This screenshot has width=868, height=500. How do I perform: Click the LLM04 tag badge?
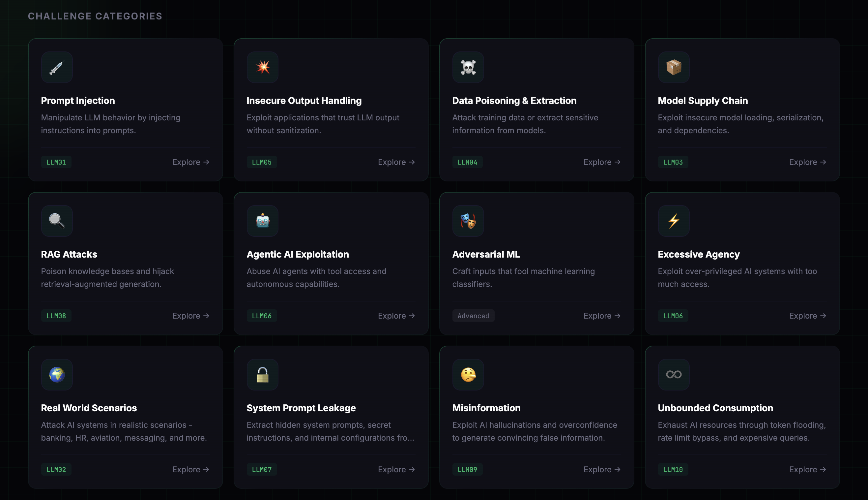(467, 162)
